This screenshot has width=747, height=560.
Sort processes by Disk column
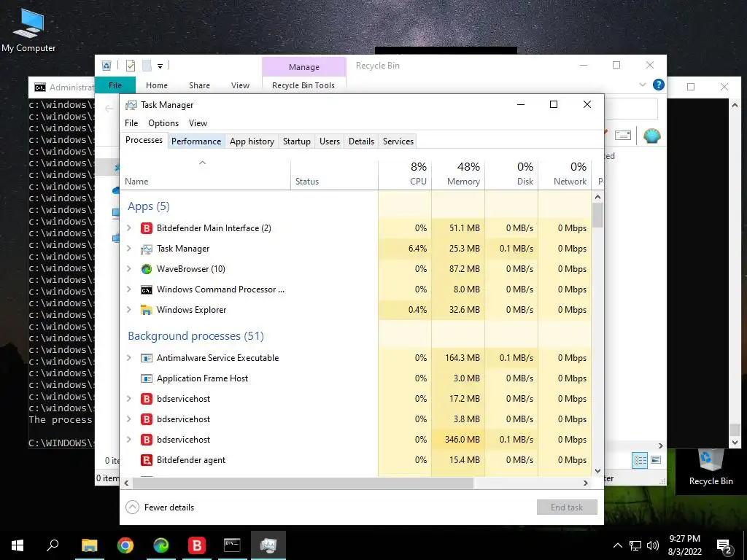coord(511,174)
